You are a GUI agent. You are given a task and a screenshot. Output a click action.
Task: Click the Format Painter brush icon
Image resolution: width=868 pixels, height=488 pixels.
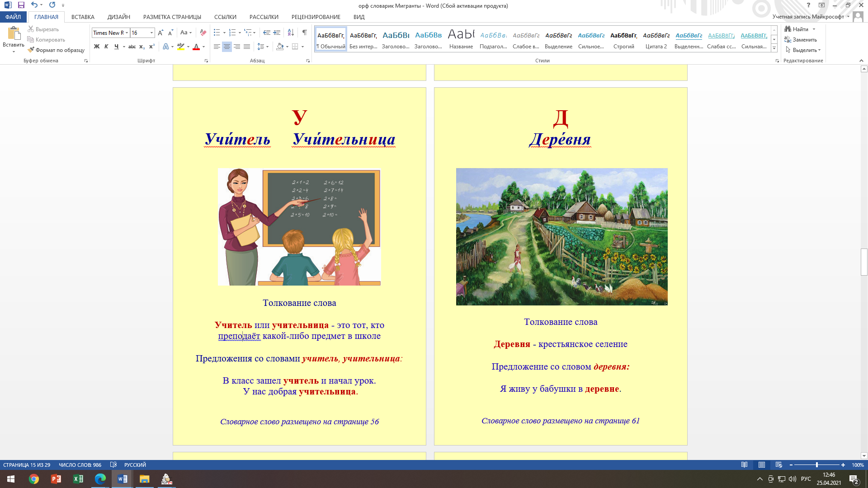pyautogui.click(x=31, y=50)
